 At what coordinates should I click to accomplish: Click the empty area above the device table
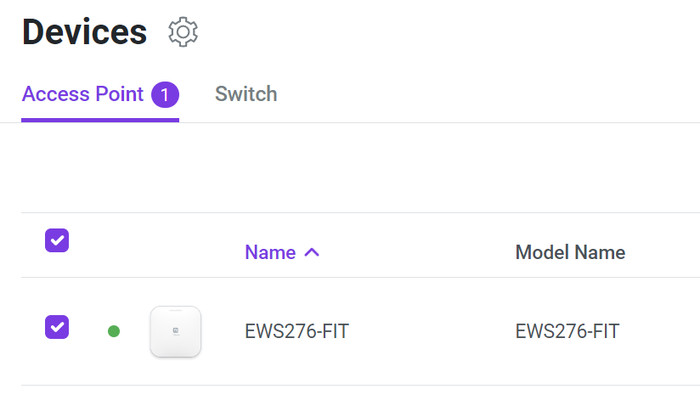click(350, 168)
